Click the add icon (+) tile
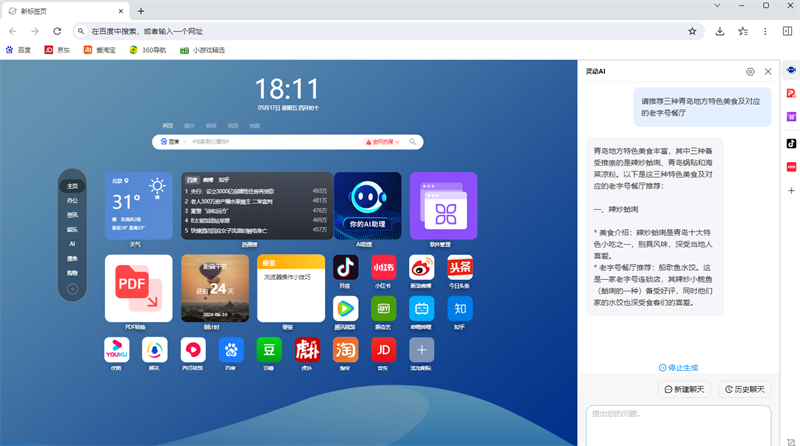The image size is (800, 446). click(x=421, y=350)
